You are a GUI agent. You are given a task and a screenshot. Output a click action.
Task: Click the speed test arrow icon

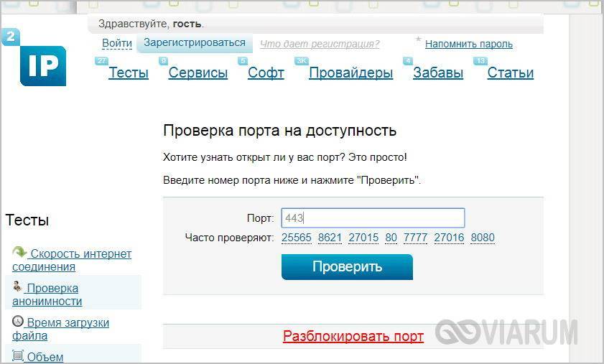click(20, 253)
